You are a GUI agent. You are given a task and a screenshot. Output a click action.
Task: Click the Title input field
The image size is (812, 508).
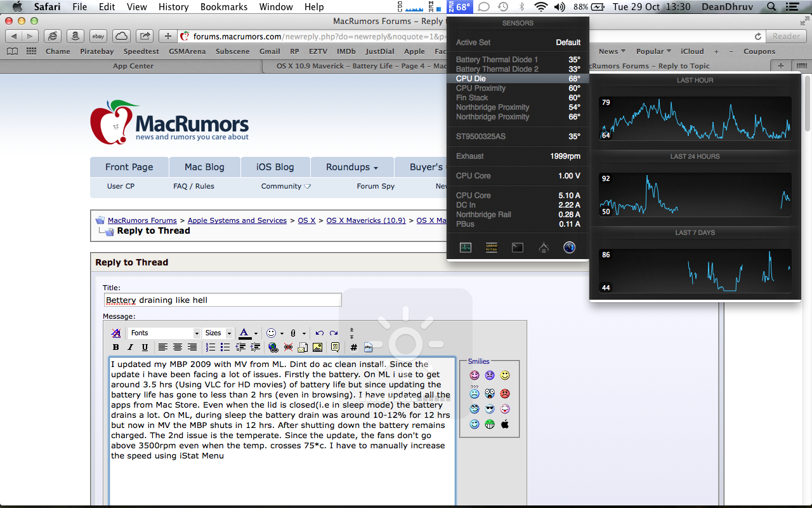click(x=223, y=300)
